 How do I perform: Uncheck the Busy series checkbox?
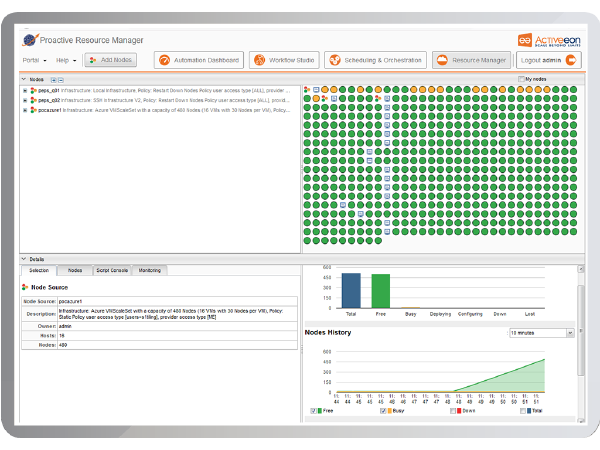(x=383, y=411)
